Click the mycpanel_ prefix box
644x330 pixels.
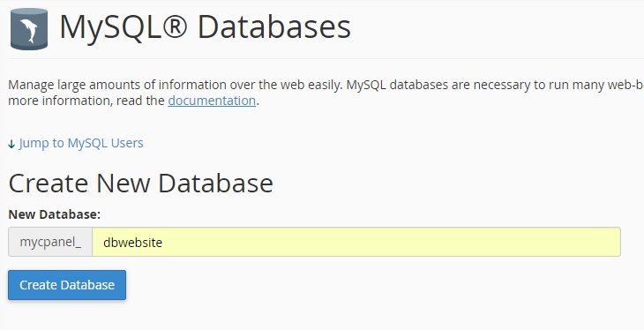(x=50, y=242)
